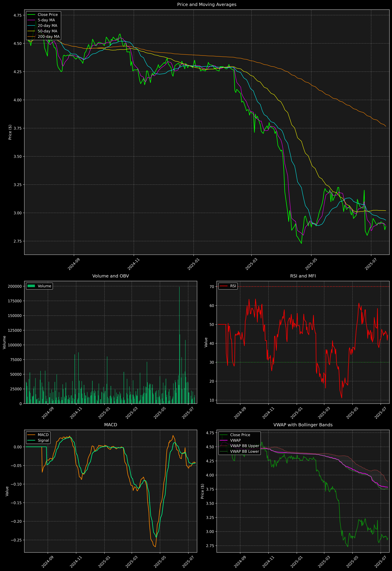Image resolution: width=392 pixels, height=571 pixels.
Task: Click the "Value" axis label of RSI chart
Action: tap(206, 342)
